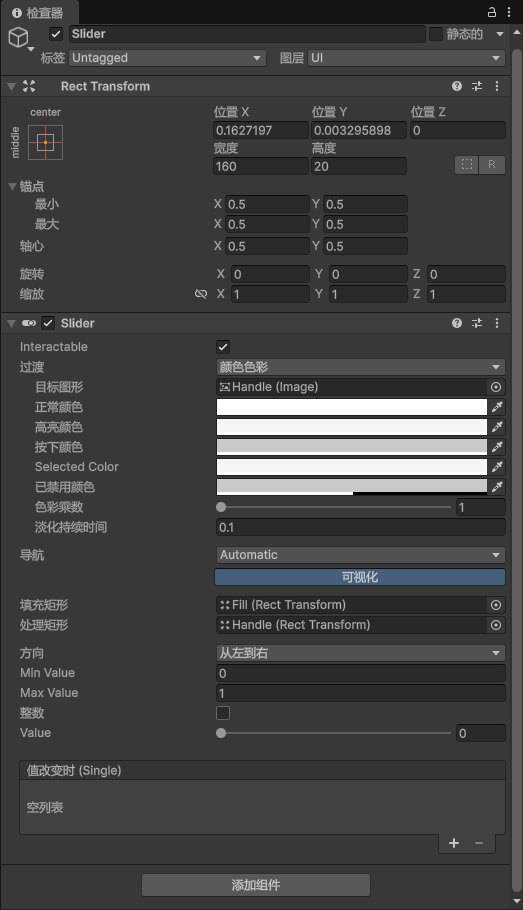Open the Layer dropdown showing UI

(406, 58)
